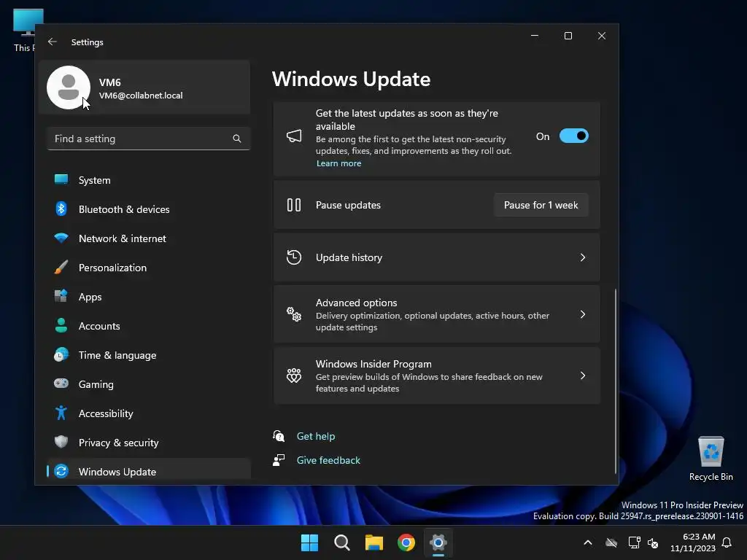Select Network & internet category
This screenshot has width=747, height=560.
(149, 238)
